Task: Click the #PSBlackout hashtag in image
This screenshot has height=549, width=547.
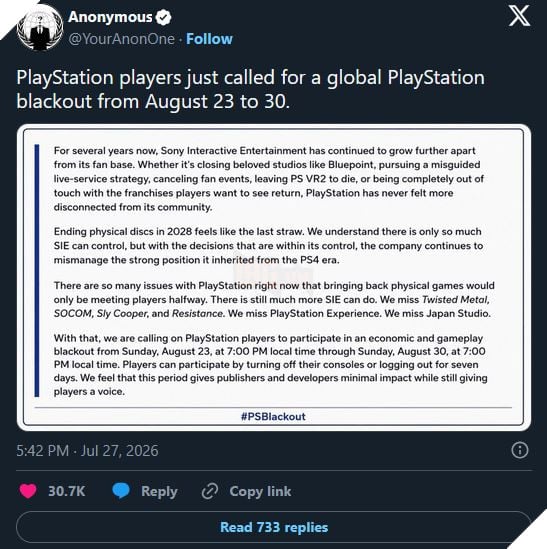Action: click(x=273, y=416)
